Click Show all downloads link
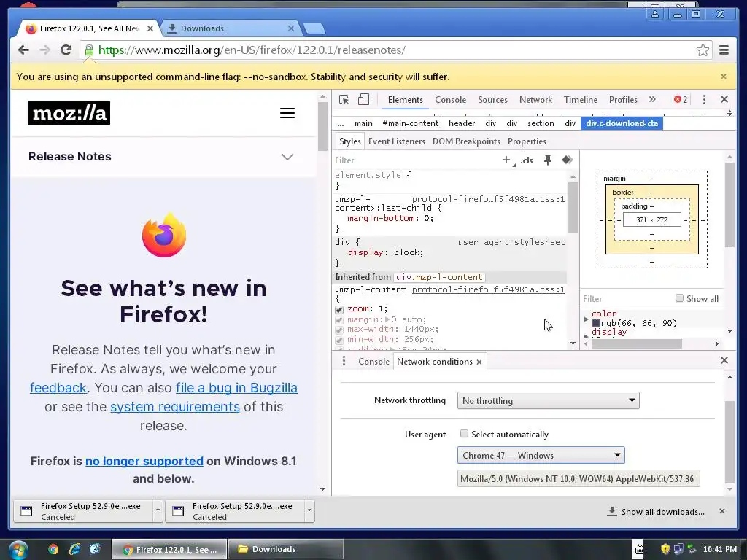The image size is (747, 560). click(x=662, y=511)
